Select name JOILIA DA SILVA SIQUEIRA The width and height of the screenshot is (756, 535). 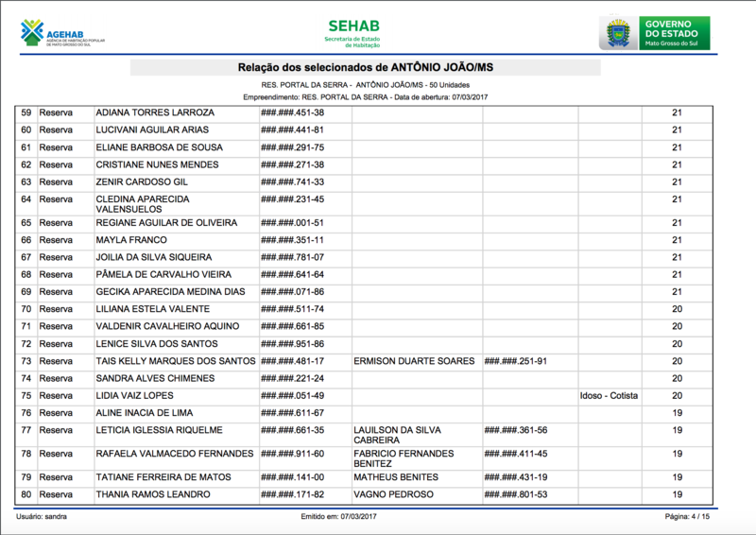[154, 257]
